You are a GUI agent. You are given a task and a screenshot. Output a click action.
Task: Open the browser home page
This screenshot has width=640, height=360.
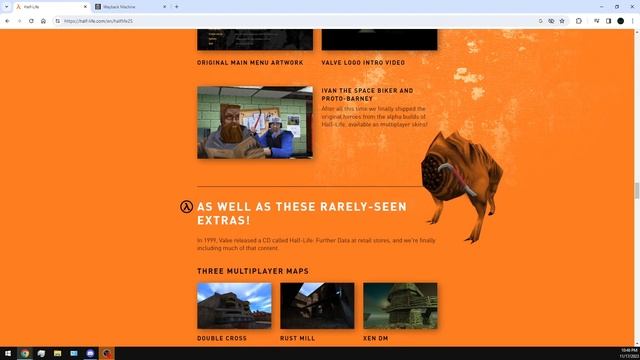pyautogui.click(x=43, y=21)
